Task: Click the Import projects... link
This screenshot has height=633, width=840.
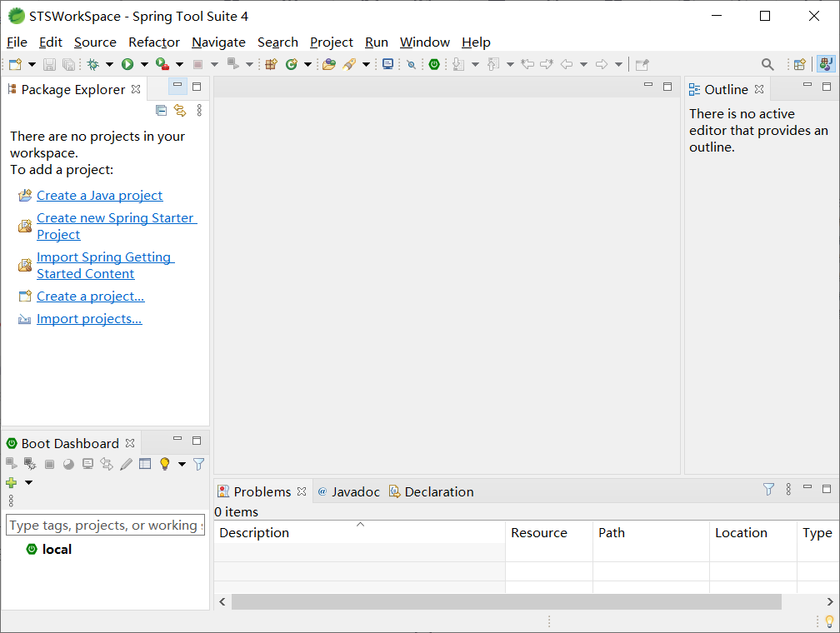Action: click(x=89, y=319)
